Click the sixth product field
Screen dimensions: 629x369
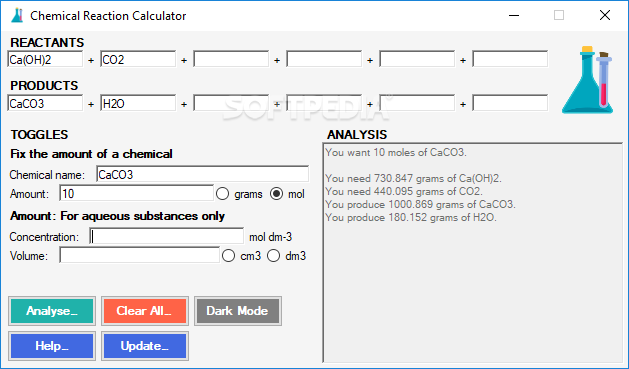click(x=510, y=103)
